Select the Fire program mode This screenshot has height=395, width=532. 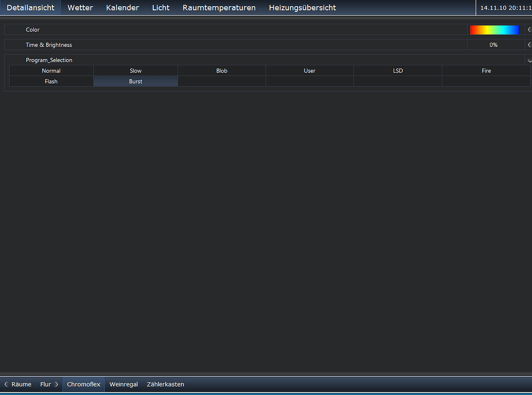(486, 71)
